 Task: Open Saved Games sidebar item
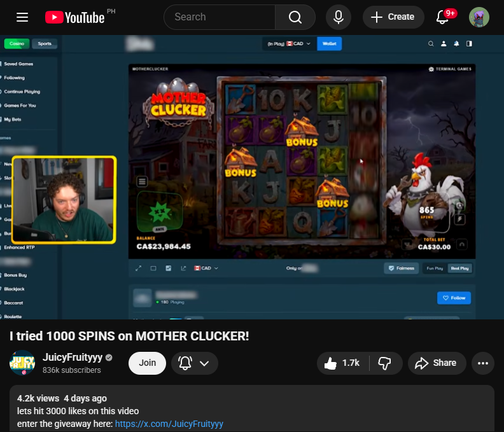(x=18, y=64)
